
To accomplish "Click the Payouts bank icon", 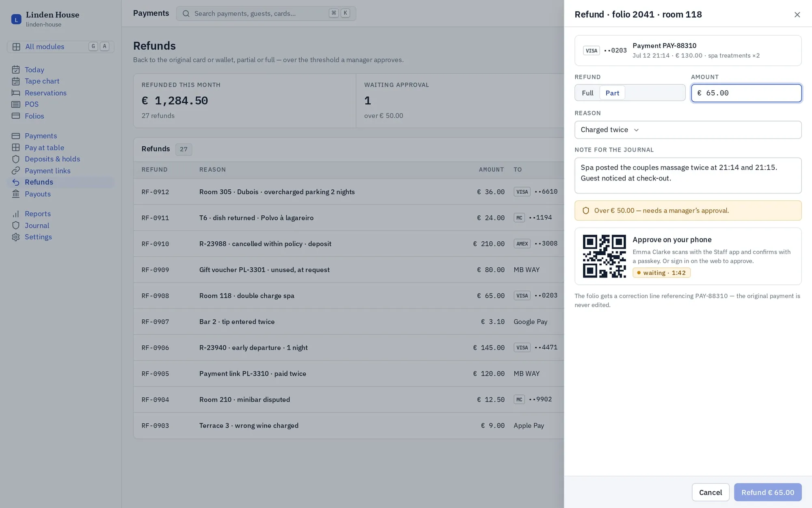I will pyautogui.click(x=16, y=194).
